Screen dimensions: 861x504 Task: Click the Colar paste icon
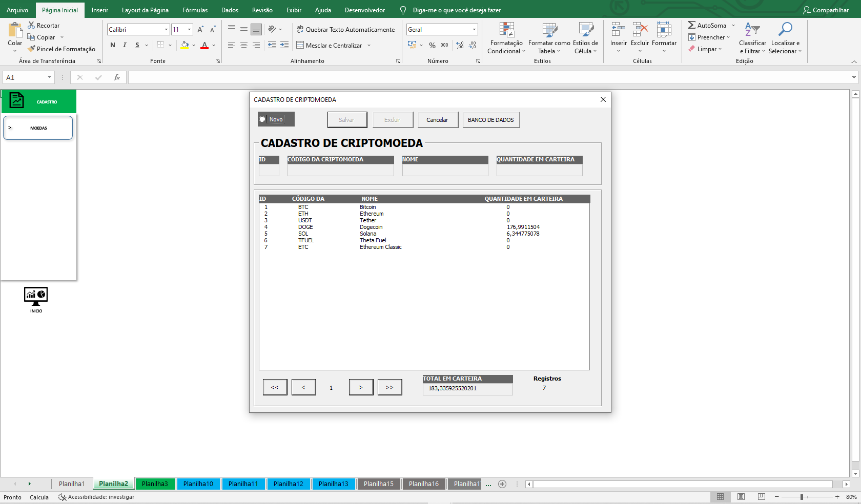(x=15, y=30)
